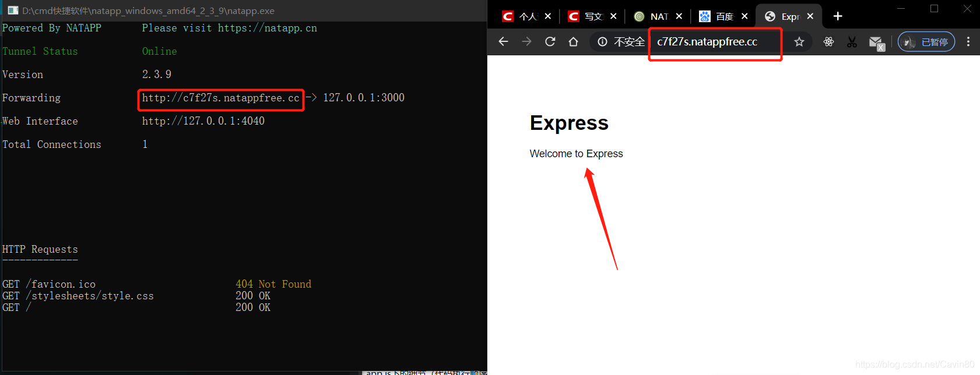Go forward in the browser

coord(527,41)
